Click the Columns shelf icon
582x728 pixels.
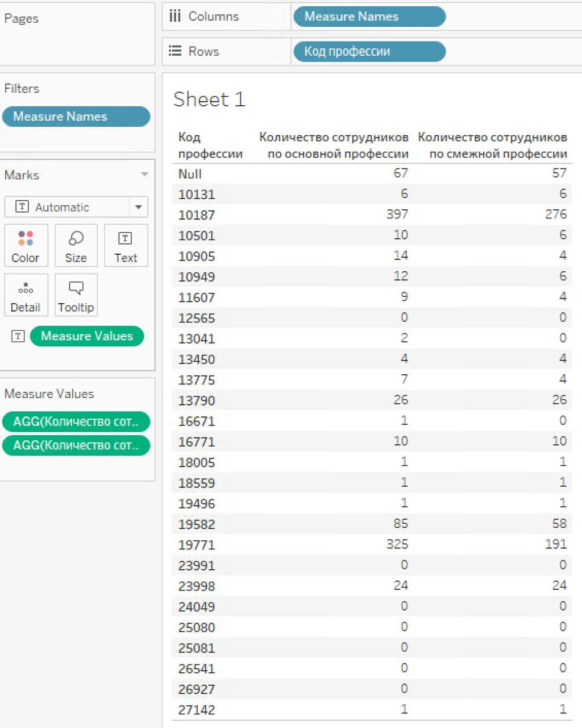point(175,16)
